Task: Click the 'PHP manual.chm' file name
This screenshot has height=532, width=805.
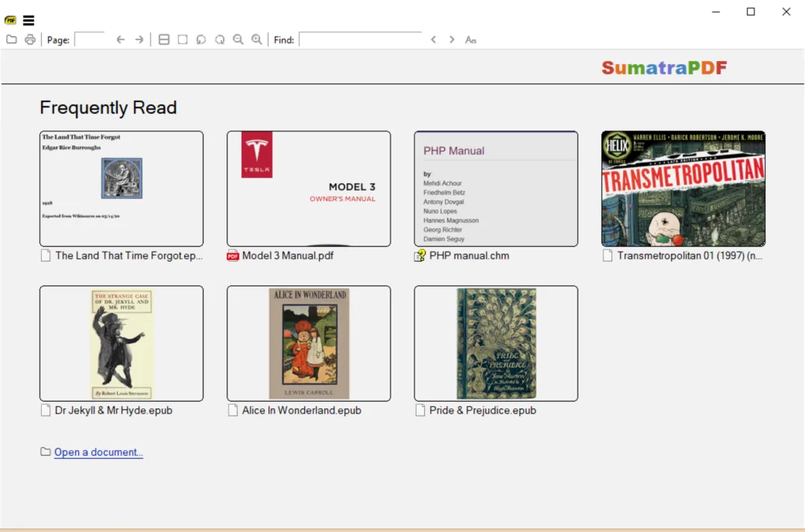Action: (x=470, y=256)
